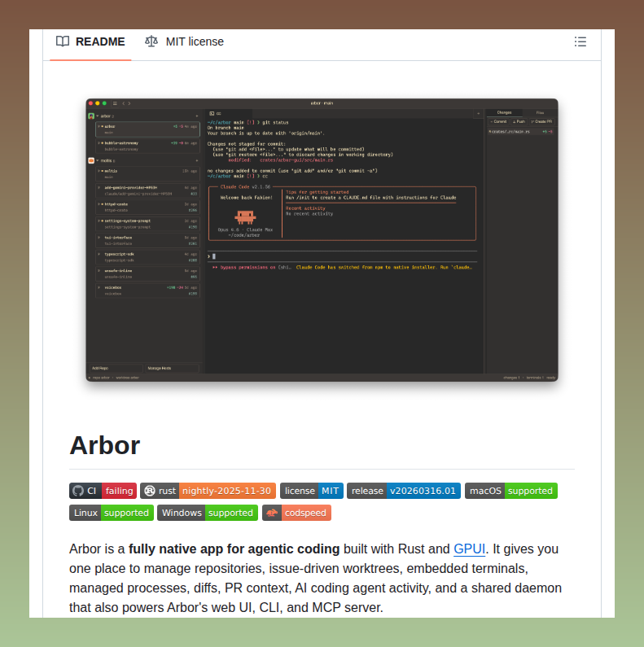This screenshot has width=644, height=647.
Task: Click the Linux supported badge
Action: coord(112,513)
